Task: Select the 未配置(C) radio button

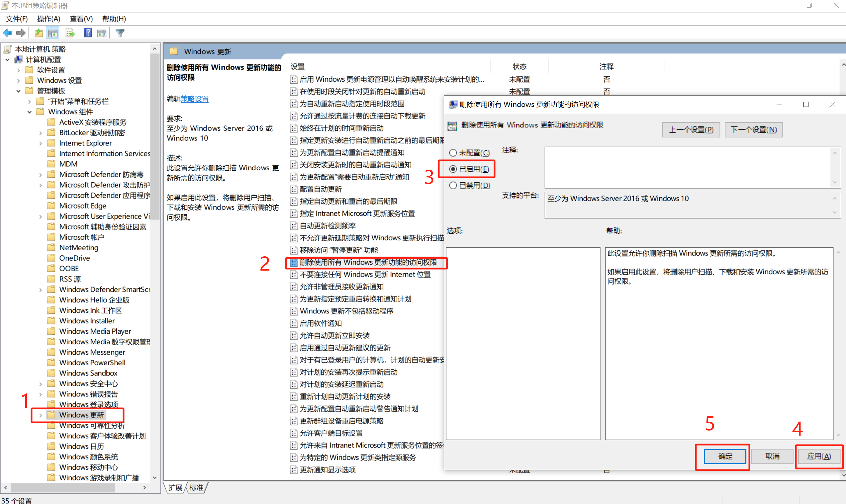Action: [453, 153]
